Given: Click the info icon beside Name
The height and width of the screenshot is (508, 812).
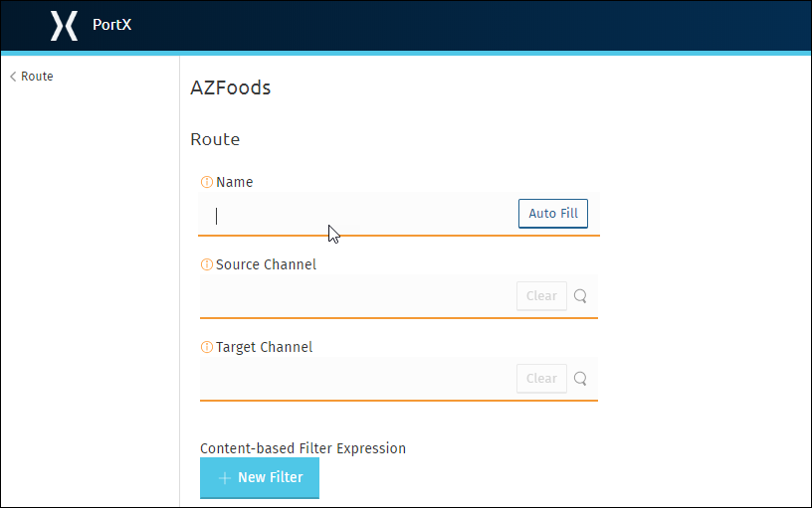Looking at the screenshot, I should tap(207, 182).
